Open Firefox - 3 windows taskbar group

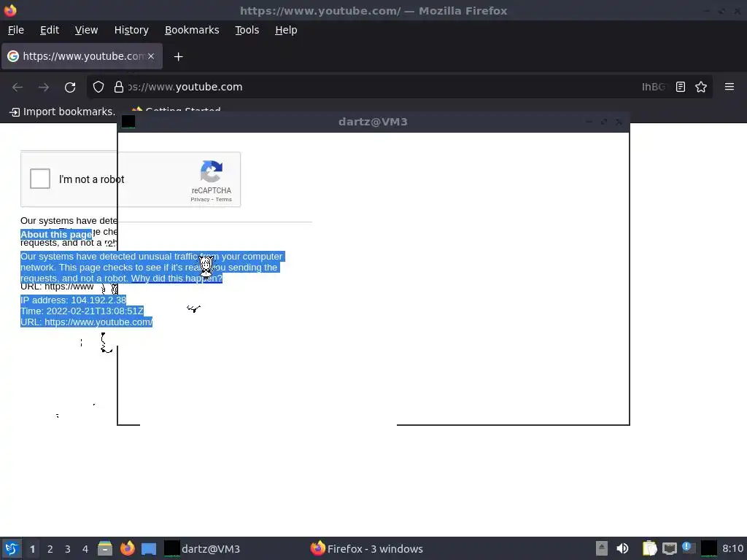(x=366, y=549)
